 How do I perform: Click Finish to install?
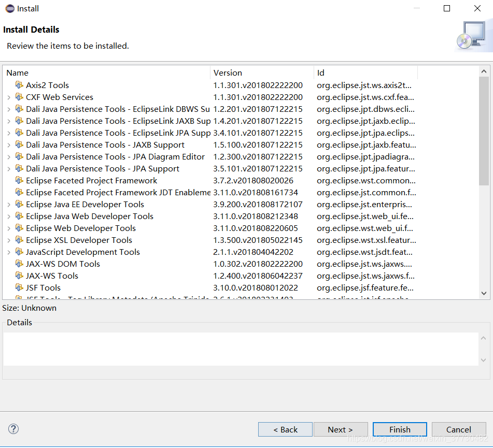click(x=400, y=429)
